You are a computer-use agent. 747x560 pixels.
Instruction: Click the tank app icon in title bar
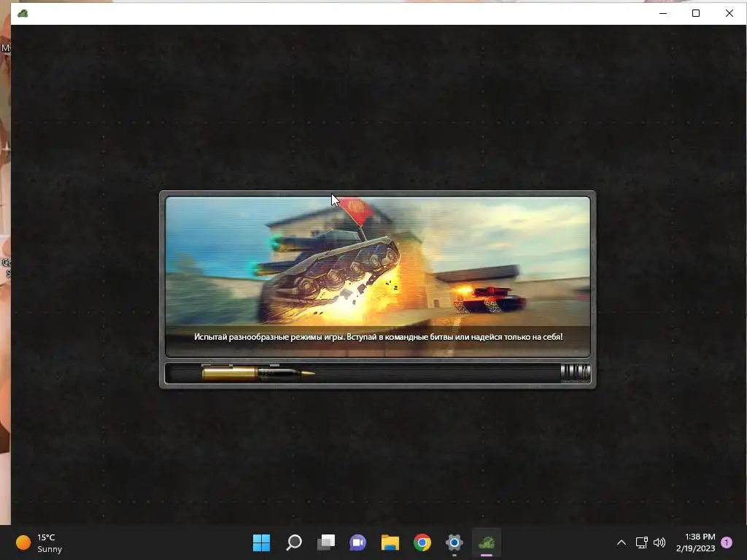pyautogui.click(x=23, y=13)
